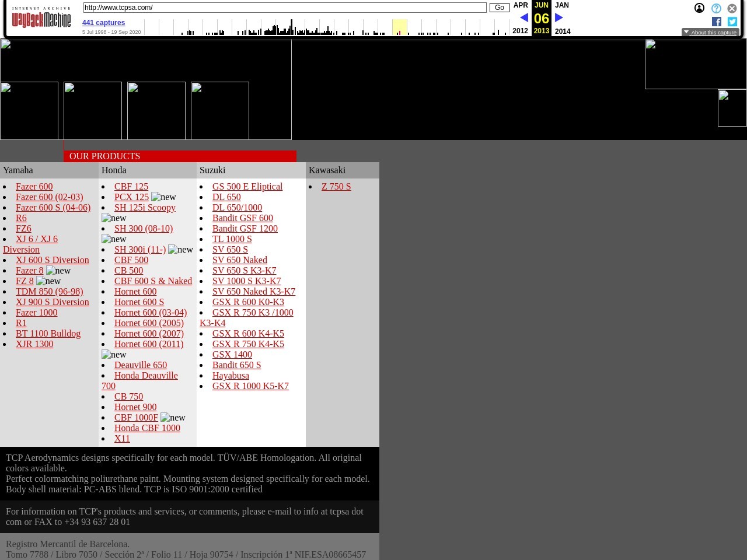747x560 pixels.
Task: Share capture on Facebook
Action: click(x=717, y=22)
